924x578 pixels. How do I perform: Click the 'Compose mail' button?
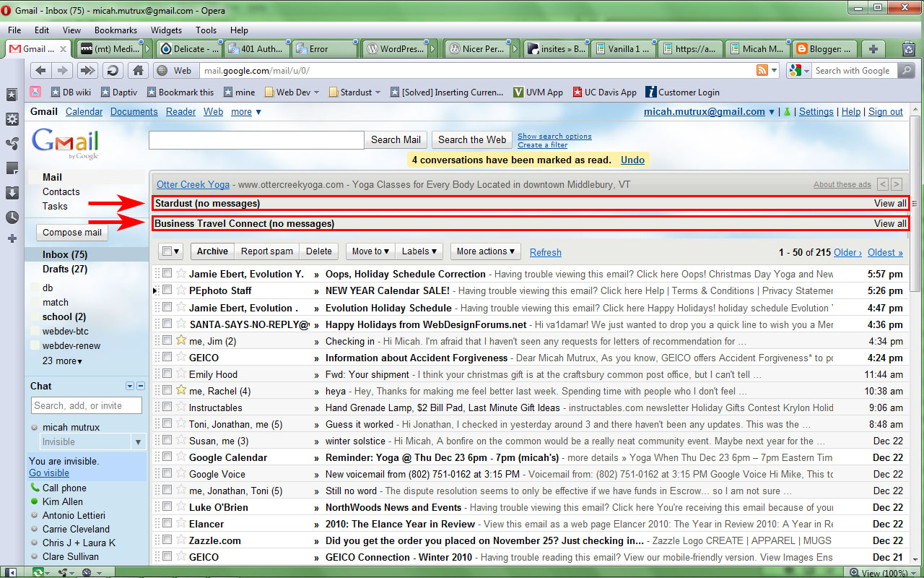pos(72,232)
